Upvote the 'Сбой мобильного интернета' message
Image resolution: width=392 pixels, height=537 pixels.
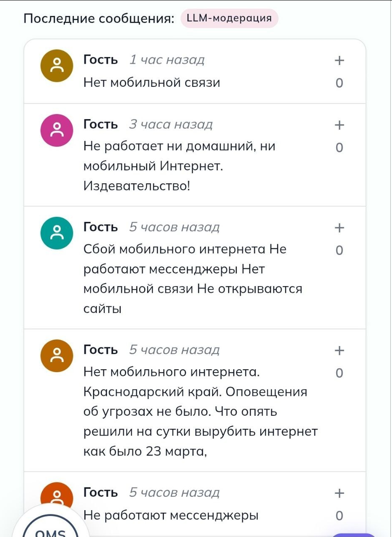pos(339,228)
